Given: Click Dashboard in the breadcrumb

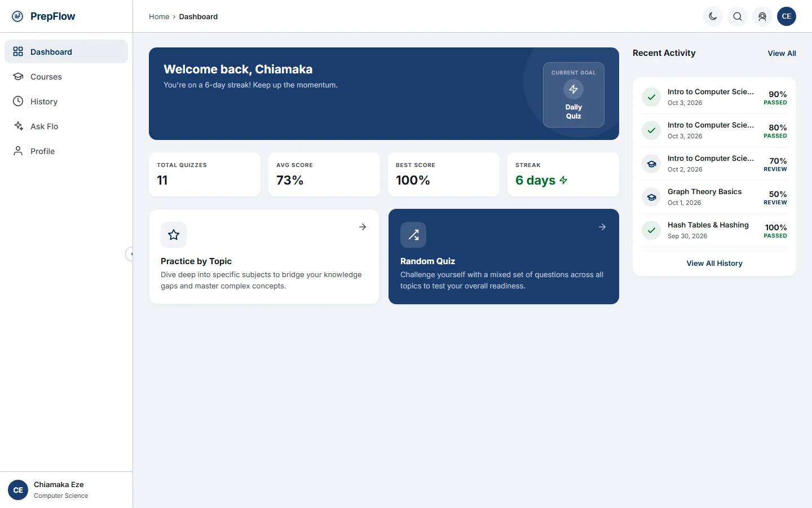Looking at the screenshot, I should pos(198,17).
